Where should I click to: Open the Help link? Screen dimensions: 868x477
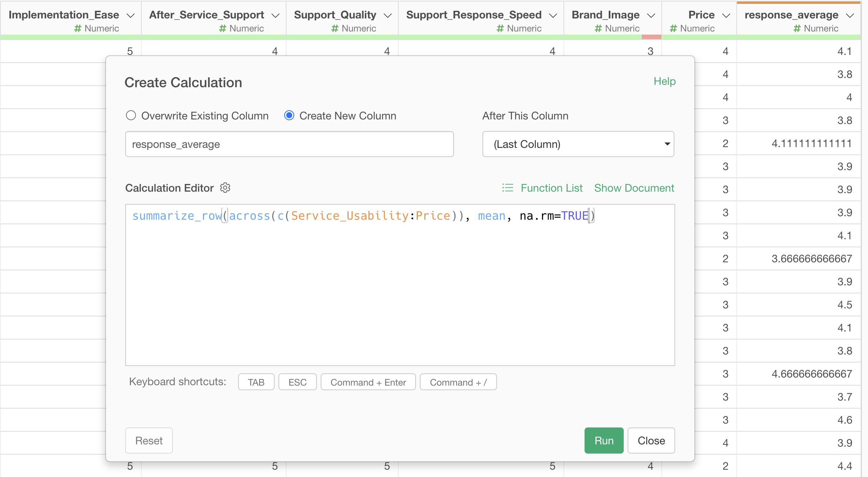(664, 81)
